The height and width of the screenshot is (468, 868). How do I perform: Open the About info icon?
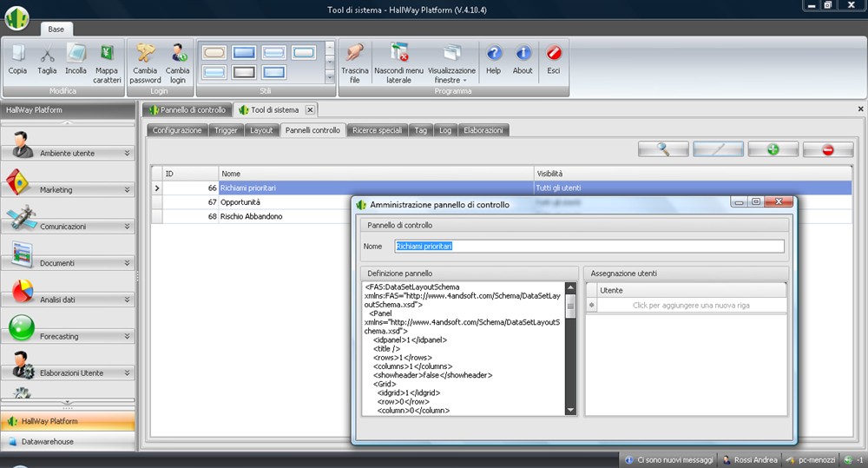523,53
